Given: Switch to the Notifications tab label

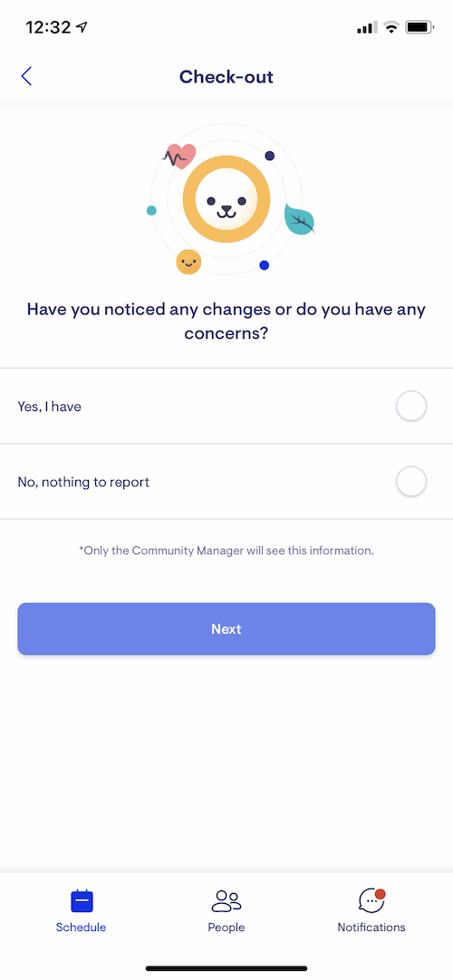Looking at the screenshot, I should (x=371, y=927).
